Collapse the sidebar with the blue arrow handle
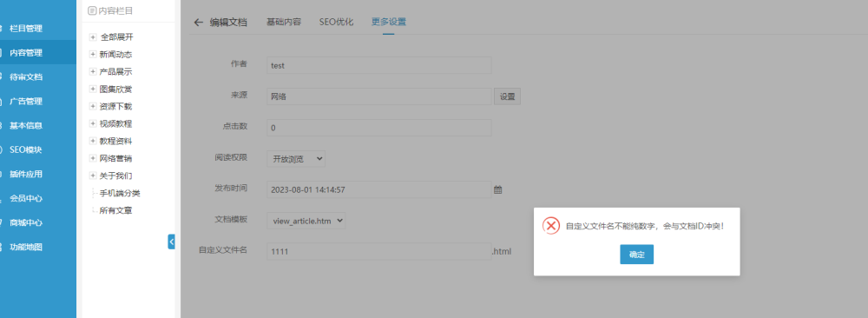 point(172,242)
